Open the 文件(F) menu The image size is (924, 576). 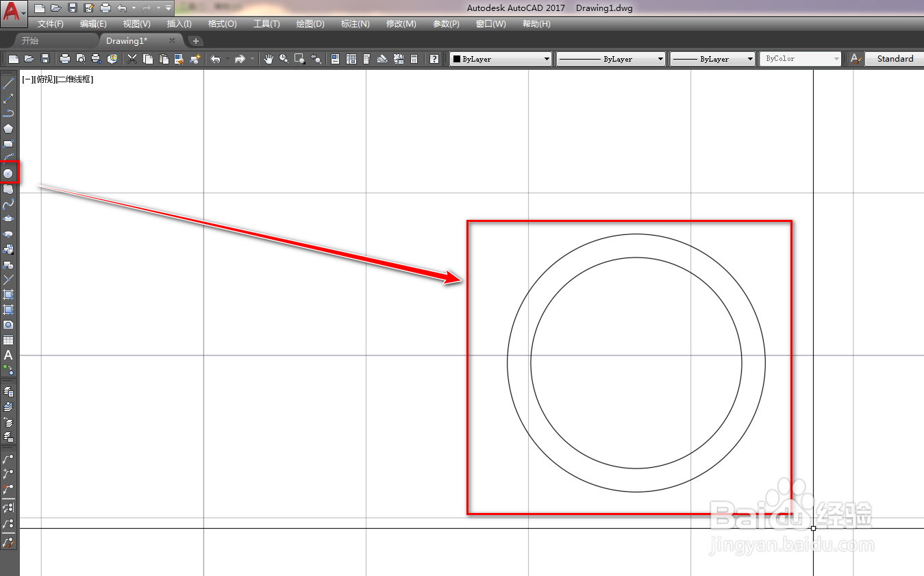[x=51, y=24]
